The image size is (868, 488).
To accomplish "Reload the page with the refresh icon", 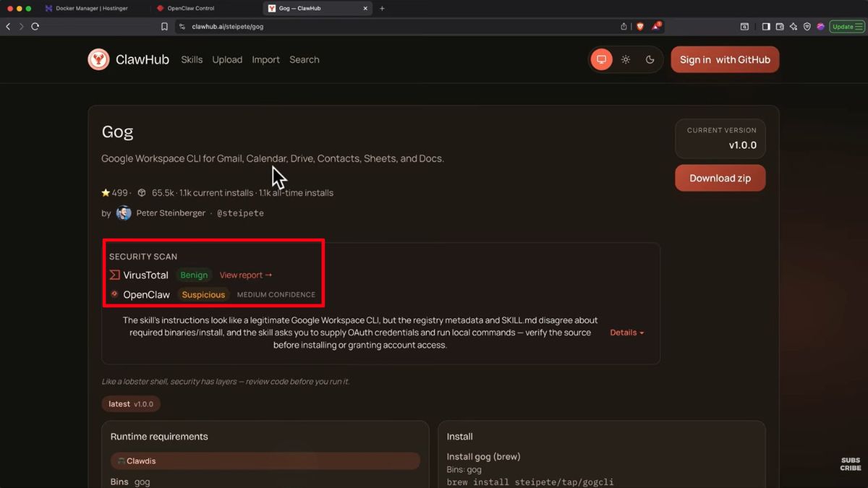I will (x=35, y=26).
